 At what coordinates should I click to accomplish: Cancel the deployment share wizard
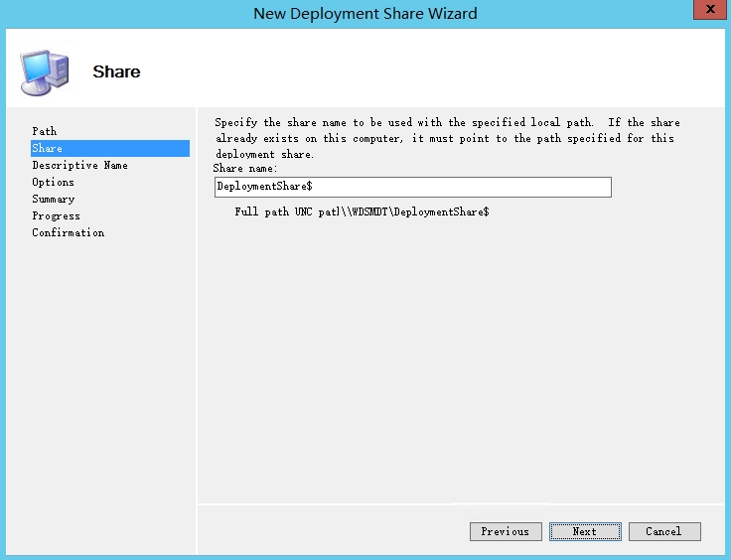(x=664, y=531)
